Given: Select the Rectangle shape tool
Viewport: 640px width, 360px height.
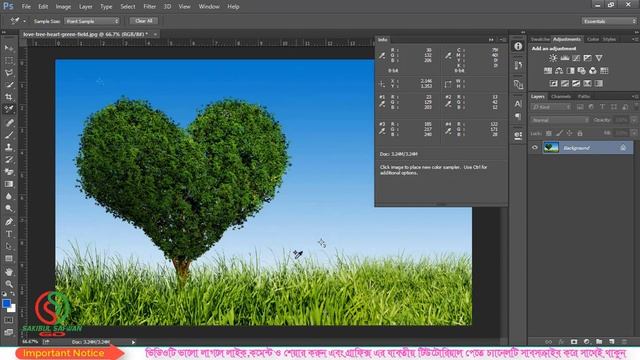Looking at the screenshot, I should [x=9, y=259].
